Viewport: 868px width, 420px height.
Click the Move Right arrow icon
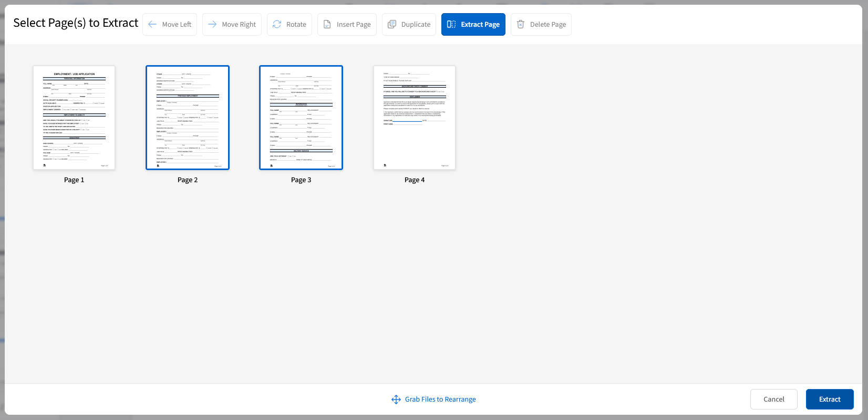212,24
